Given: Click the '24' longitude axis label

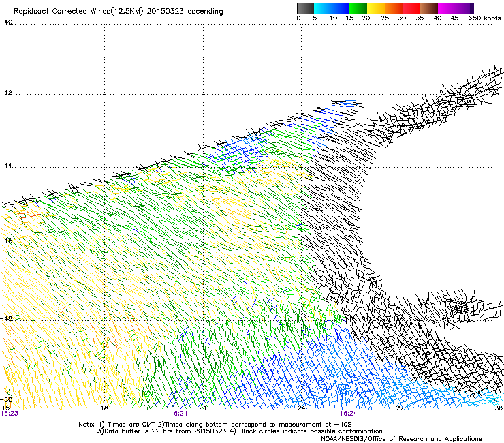Looking at the screenshot, I should 301,408.
